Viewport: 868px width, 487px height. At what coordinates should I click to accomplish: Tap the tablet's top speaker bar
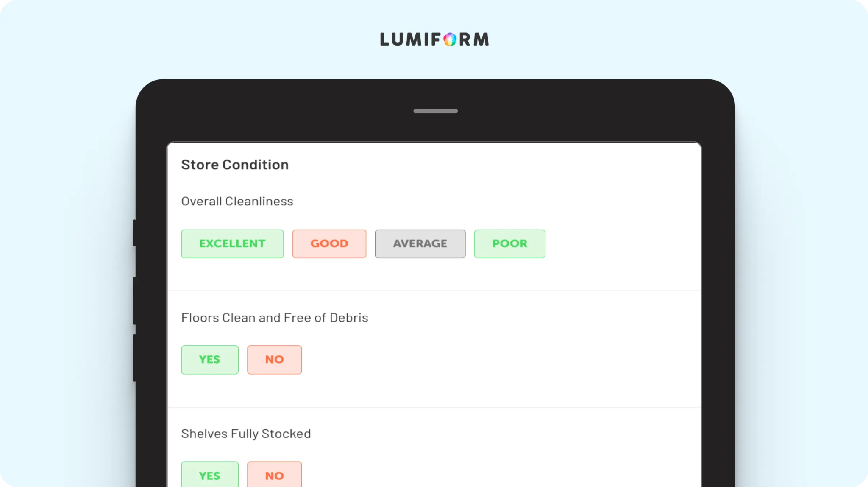435,111
